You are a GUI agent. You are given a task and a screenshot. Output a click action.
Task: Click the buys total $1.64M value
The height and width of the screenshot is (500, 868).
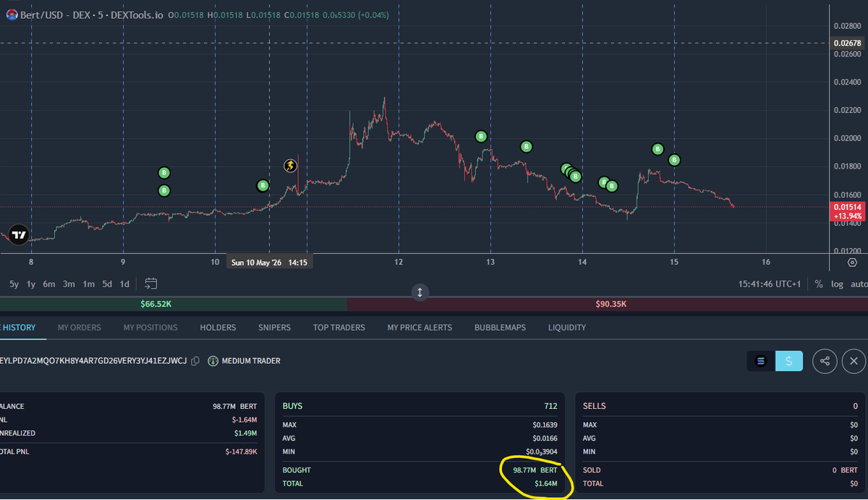click(546, 483)
